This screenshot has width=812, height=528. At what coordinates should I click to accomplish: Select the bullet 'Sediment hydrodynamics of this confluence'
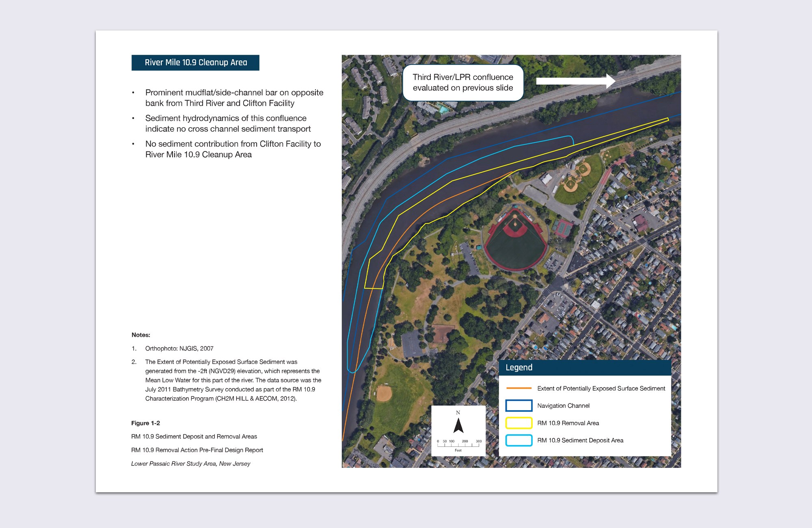228,123
